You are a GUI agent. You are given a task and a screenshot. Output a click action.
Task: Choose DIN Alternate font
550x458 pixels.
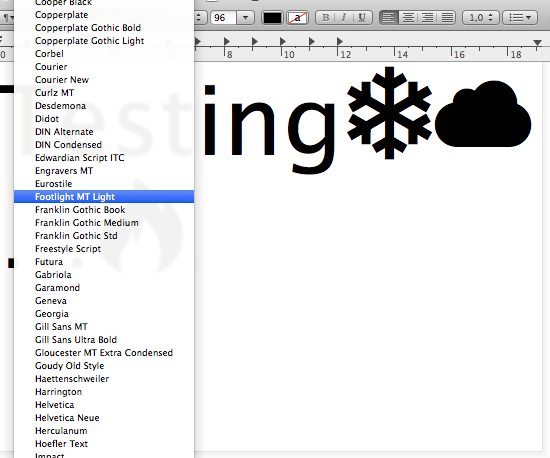104,132
